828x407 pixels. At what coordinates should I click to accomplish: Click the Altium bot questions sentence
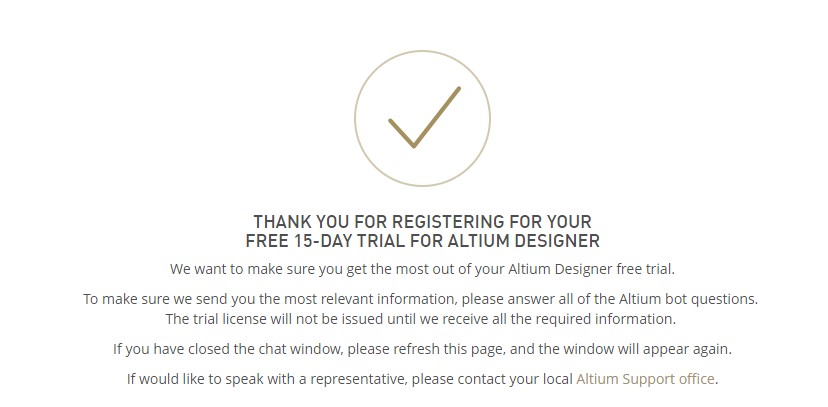pos(420,299)
